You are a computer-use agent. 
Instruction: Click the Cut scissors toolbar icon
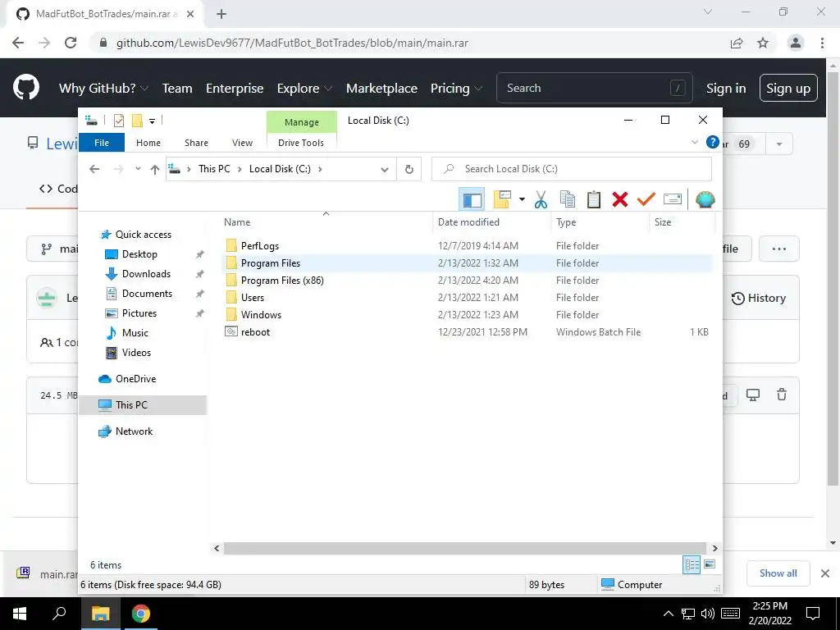click(541, 200)
